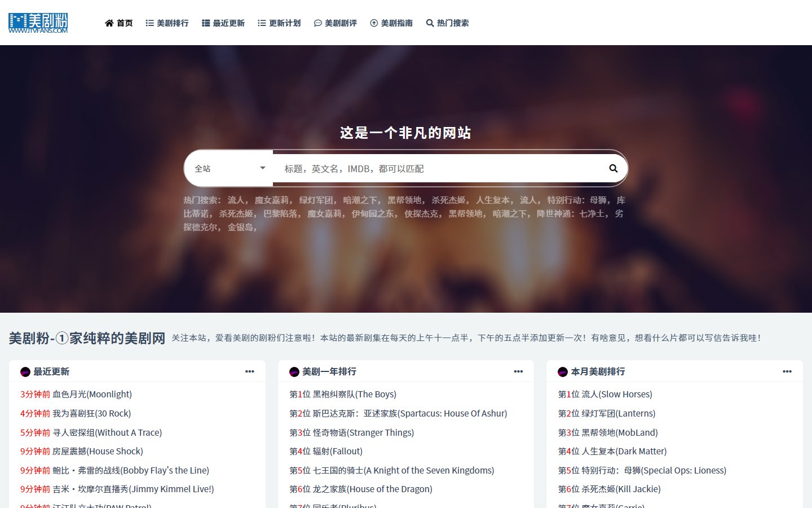This screenshot has width=812, height=508.
Task: Click hot search tag 巴黎陷落
Action: [x=281, y=214]
